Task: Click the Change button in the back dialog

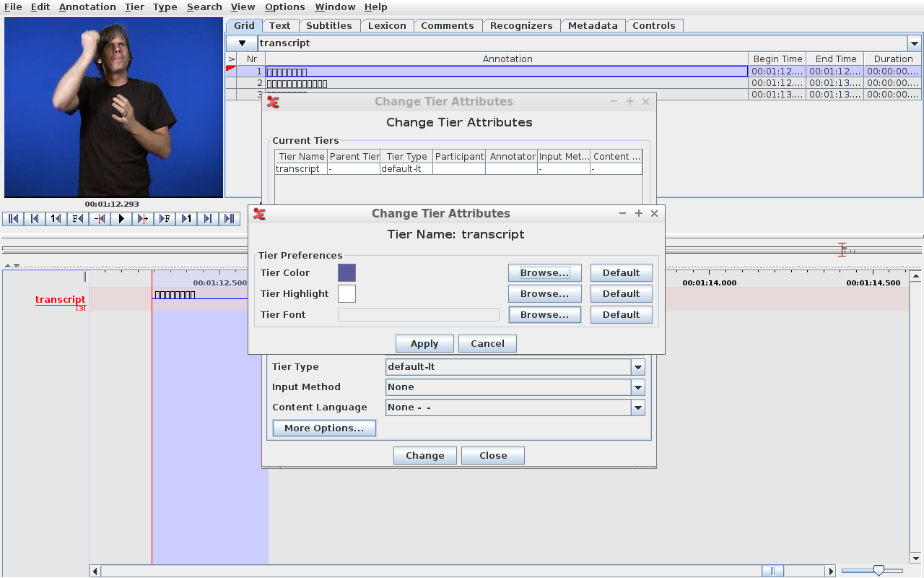Action: [425, 456]
